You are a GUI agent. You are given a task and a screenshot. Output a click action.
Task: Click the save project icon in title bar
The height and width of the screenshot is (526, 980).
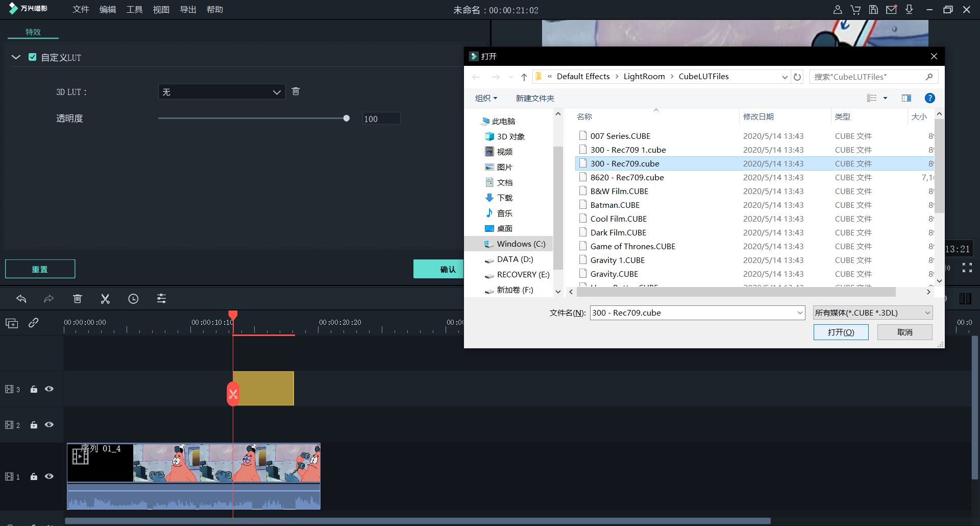coord(873,10)
